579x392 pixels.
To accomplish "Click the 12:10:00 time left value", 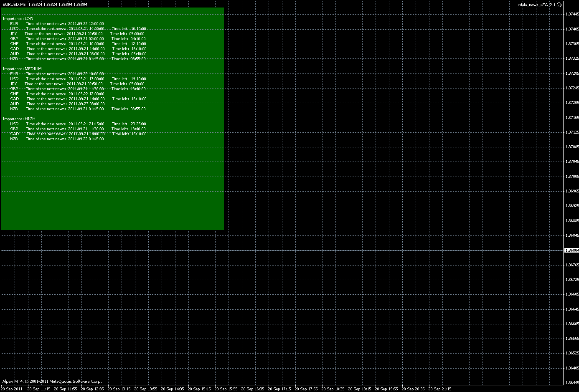I will click(139, 44).
